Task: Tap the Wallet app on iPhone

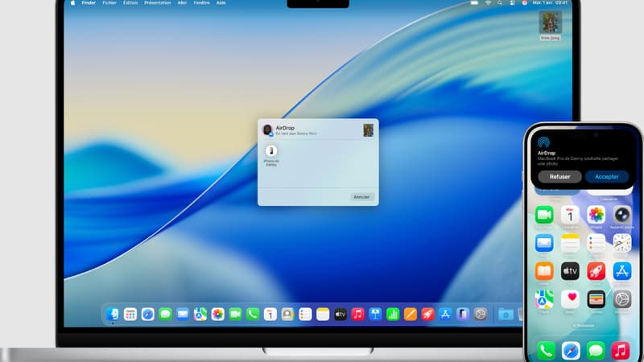Action: tap(596, 299)
